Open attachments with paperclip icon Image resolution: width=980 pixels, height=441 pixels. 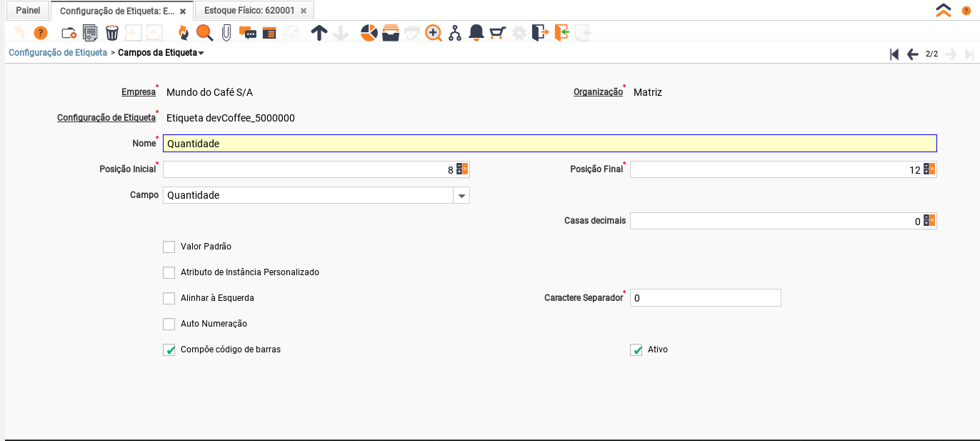click(226, 33)
